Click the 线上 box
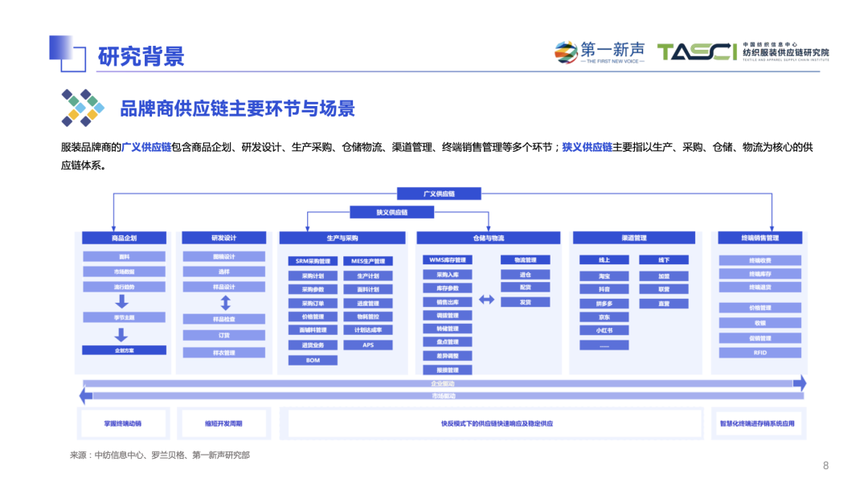 pyautogui.click(x=604, y=259)
